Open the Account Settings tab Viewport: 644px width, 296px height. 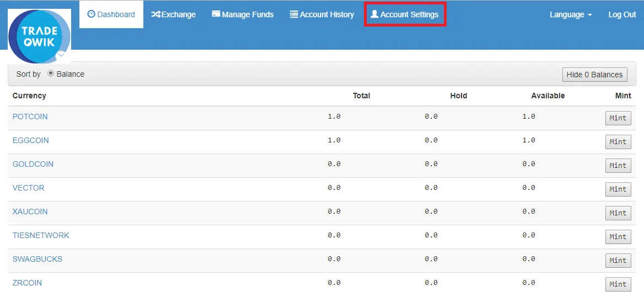[405, 14]
